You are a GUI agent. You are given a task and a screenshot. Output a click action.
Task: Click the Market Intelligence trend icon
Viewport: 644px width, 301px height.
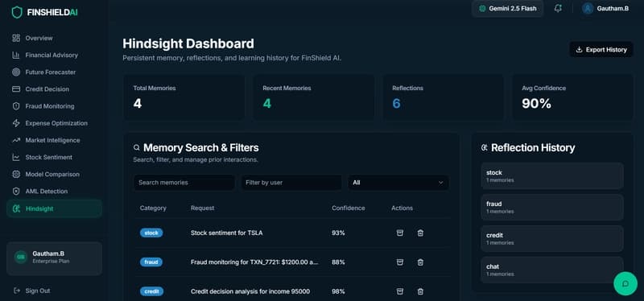pyautogui.click(x=16, y=140)
